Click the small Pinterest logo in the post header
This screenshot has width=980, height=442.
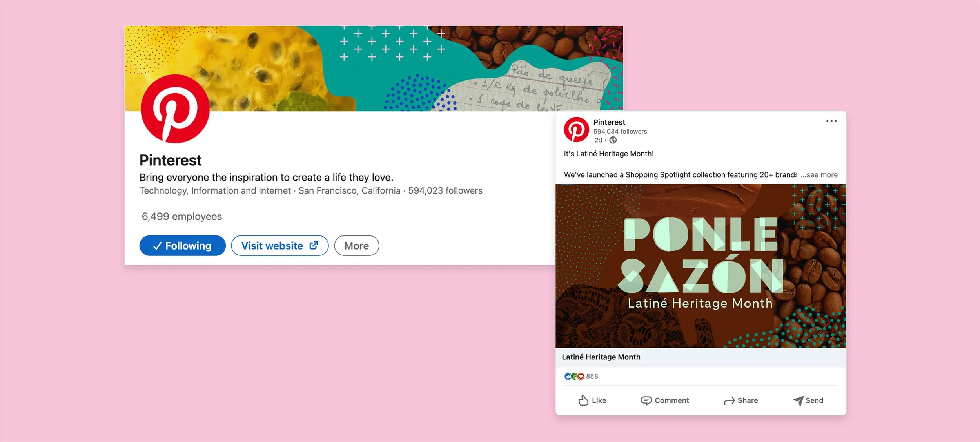(x=576, y=130)
